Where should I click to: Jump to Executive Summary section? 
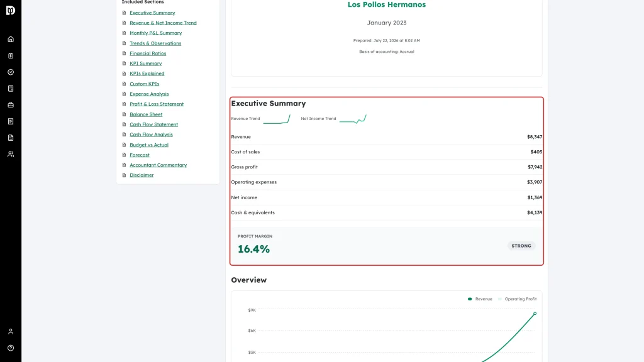click(x=152, y=13)
